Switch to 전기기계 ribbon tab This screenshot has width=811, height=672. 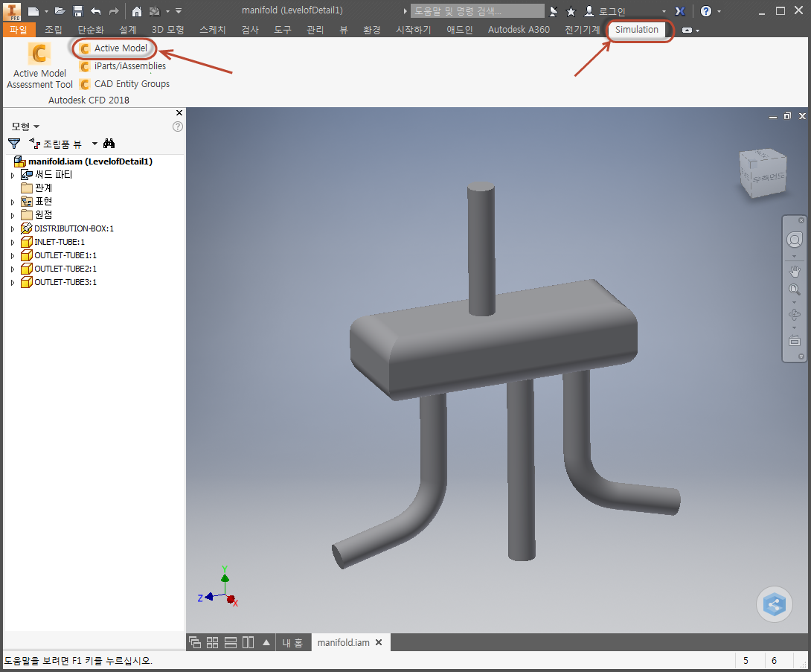[x=582, y=30]
